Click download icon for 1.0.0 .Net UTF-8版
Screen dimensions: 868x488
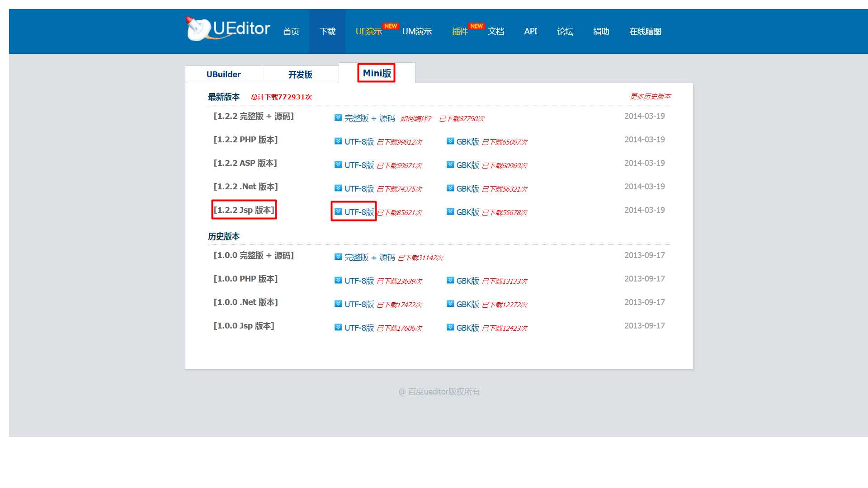click(x=338, y=304)
